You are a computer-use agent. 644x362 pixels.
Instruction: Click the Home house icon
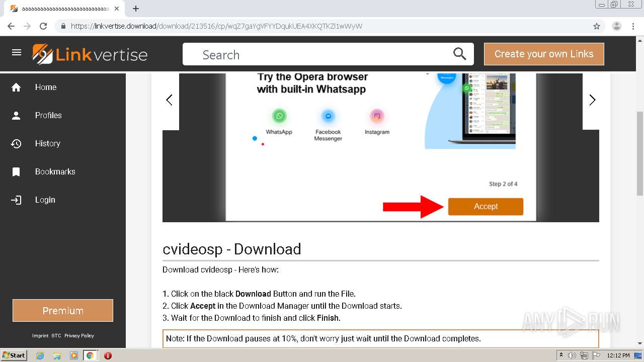(x=16, y=87)
